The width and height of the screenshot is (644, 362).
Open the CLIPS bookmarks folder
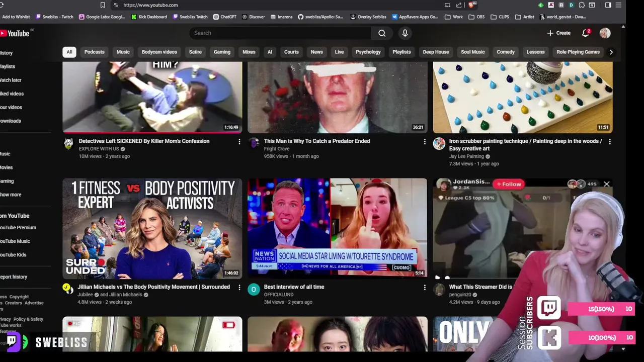click(x=499, y=17)
